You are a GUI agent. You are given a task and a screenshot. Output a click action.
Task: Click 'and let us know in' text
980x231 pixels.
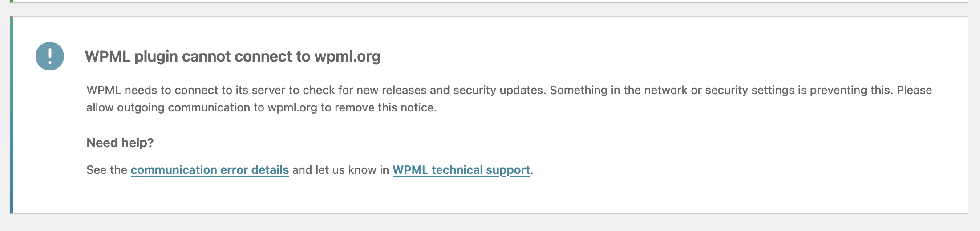coord(340,170)
